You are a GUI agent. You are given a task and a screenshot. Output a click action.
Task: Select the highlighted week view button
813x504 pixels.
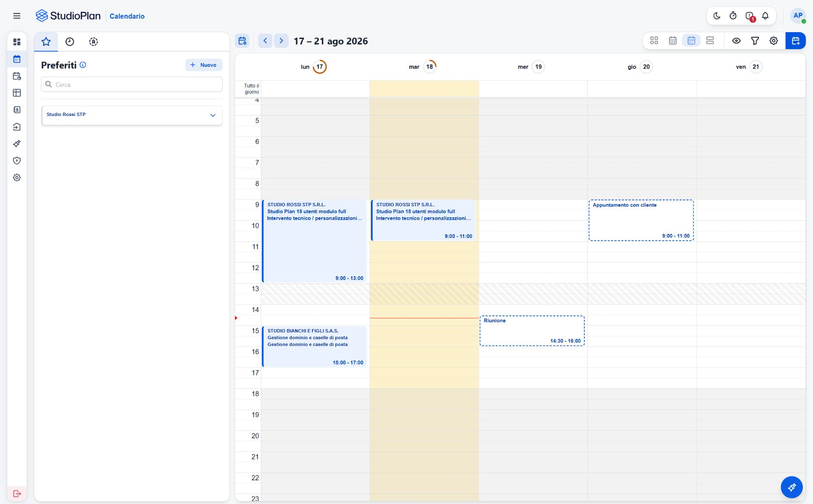[x=691, y=41]
